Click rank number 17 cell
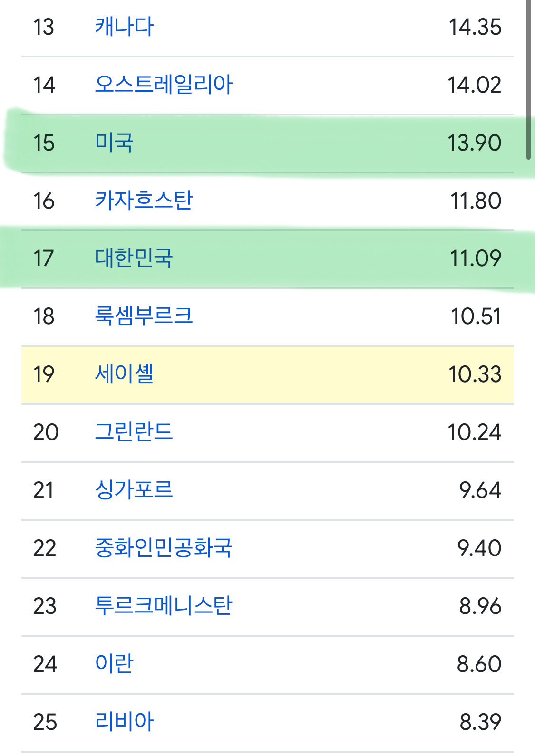Image resolution: width=535 pixels, height=756 pixels. (x=44, y=258)
